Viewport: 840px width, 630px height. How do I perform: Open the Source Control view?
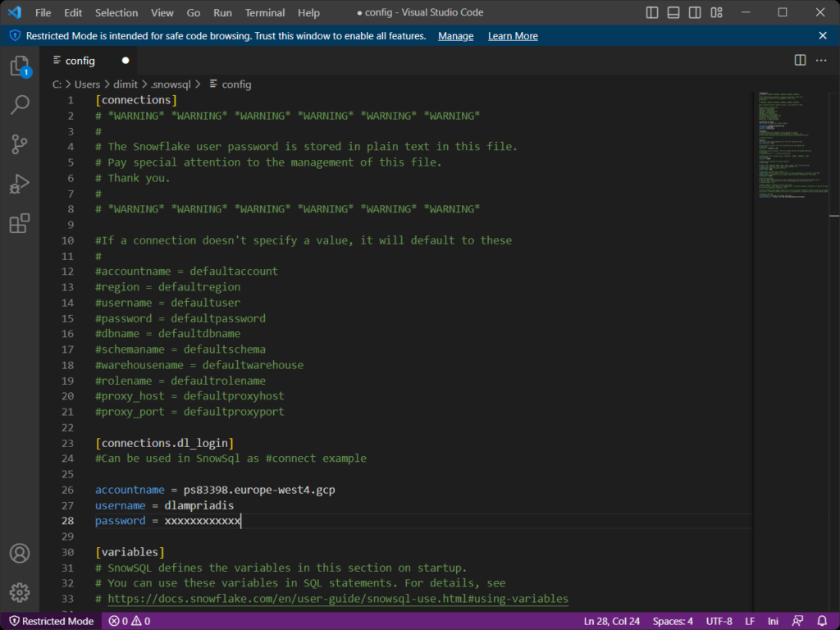[20, 144]
